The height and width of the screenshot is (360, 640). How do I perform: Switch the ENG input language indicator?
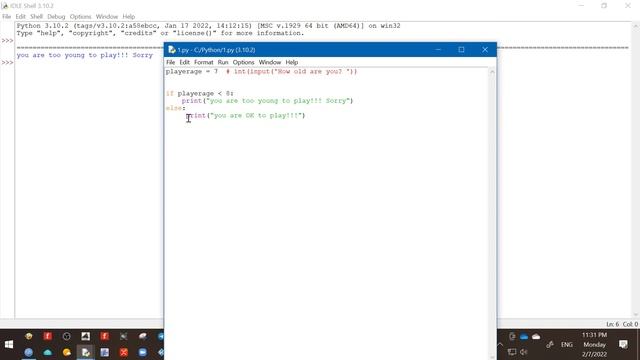pos(567,345)
